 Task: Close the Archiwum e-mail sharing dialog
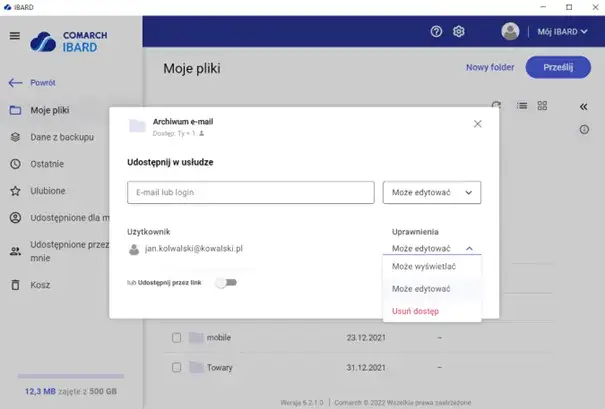pyautogui.click(x=477, y=124)
